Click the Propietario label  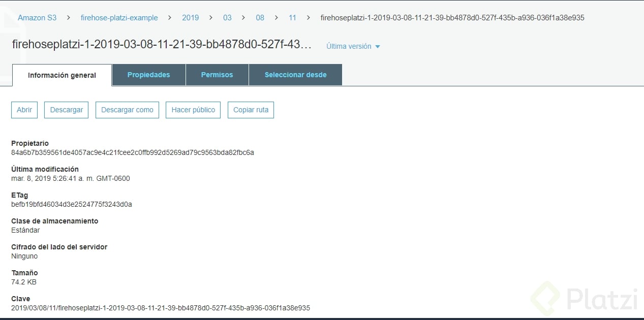30,143
